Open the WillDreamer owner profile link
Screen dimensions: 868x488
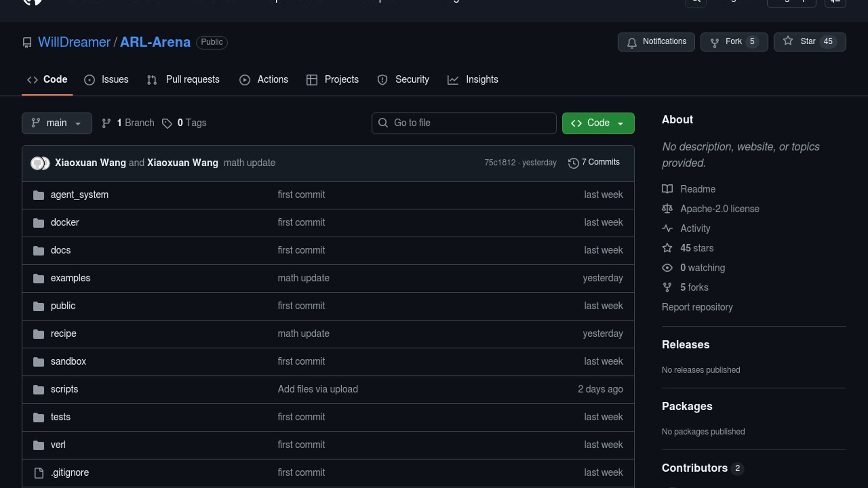click(x=74, y=42)
